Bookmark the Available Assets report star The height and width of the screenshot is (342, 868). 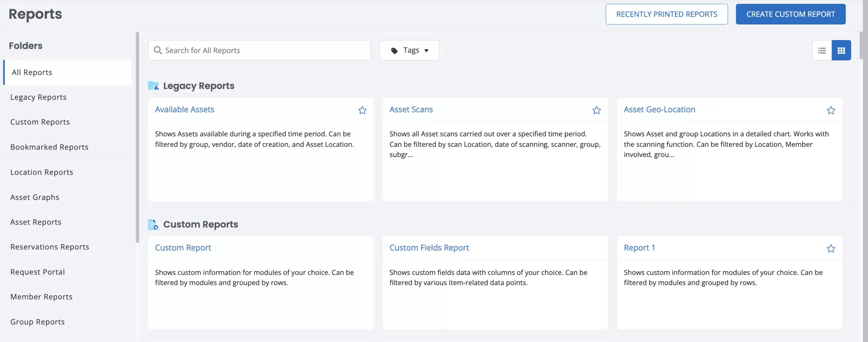tap(362, 110)
